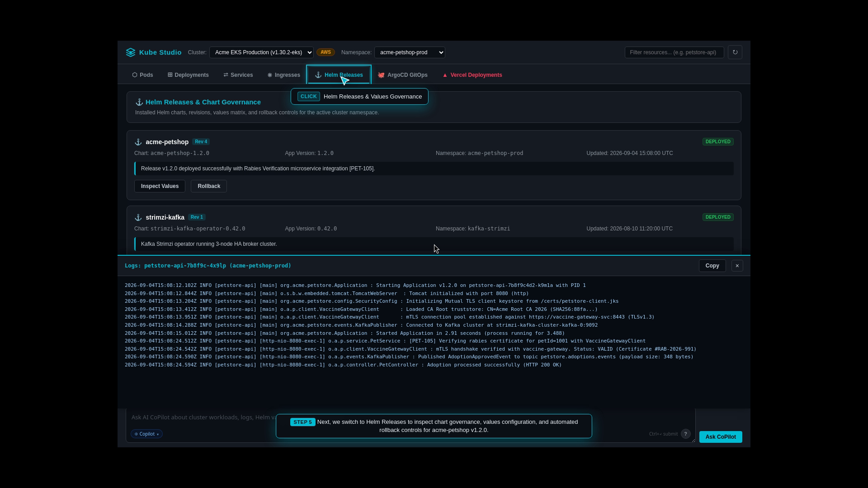Screen dimensions: 868x488
Task: Select the Ingresses tab
Action: click(283, 75)
